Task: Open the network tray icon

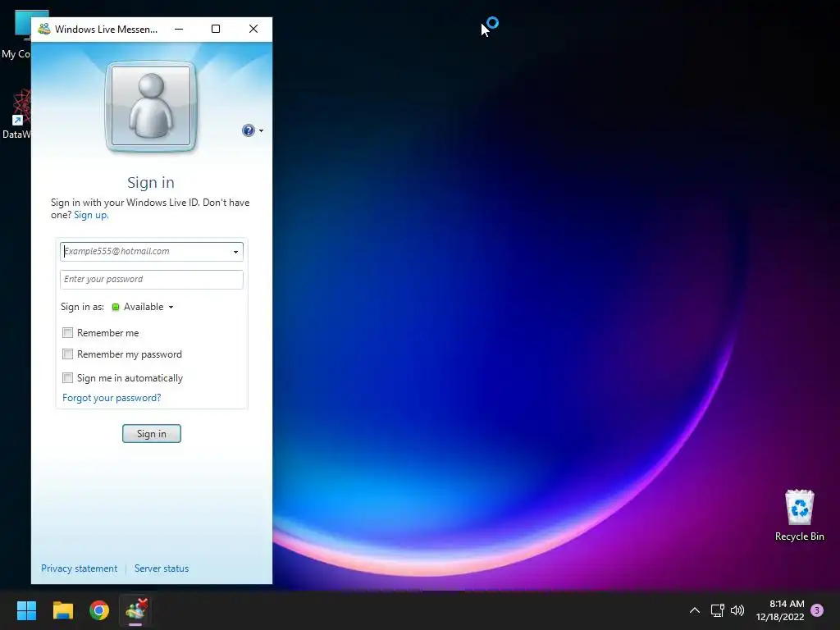Action: click(x=717, y=610)
